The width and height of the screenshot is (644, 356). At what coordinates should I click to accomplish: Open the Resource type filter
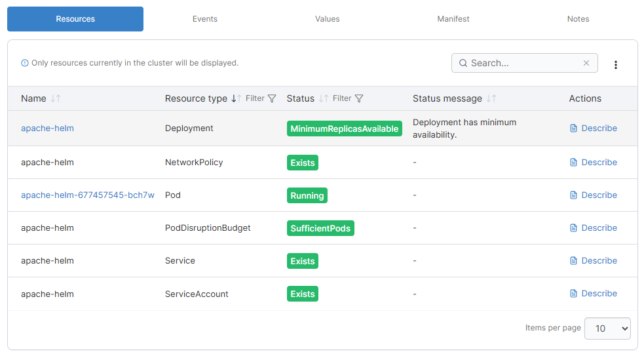[x=261, y=98]
